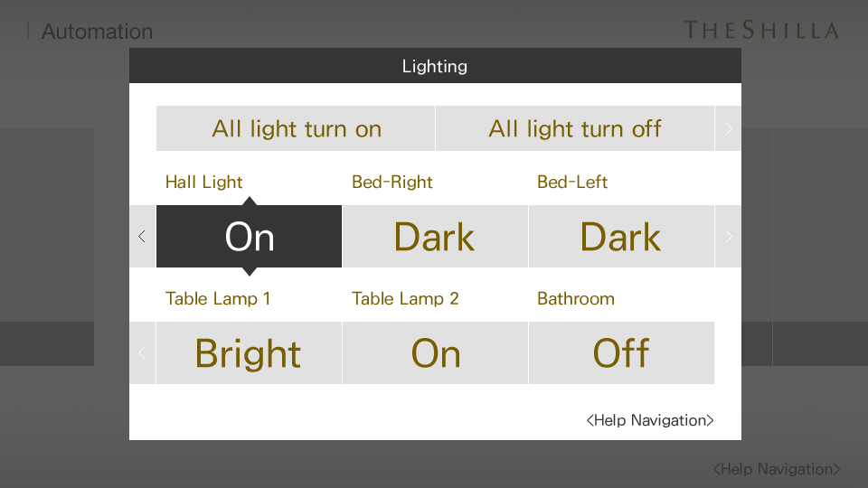
Task: Change the Bed-Right Dark brightness tile
Action: pos(435,236)
